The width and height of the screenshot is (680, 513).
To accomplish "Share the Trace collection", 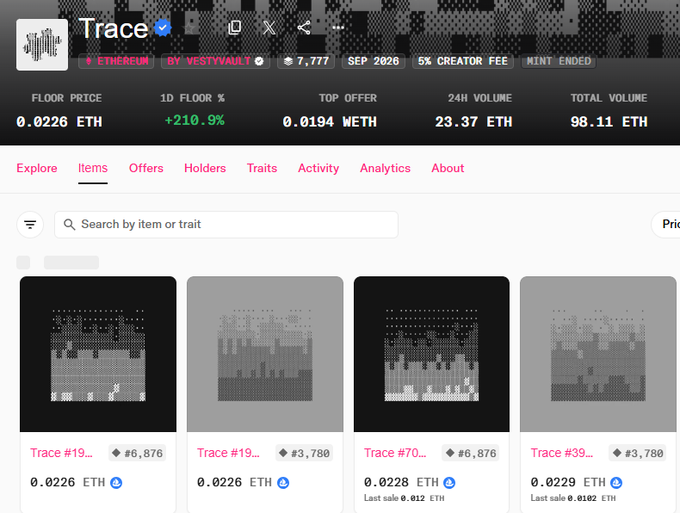I will click(x=304, y=28).
